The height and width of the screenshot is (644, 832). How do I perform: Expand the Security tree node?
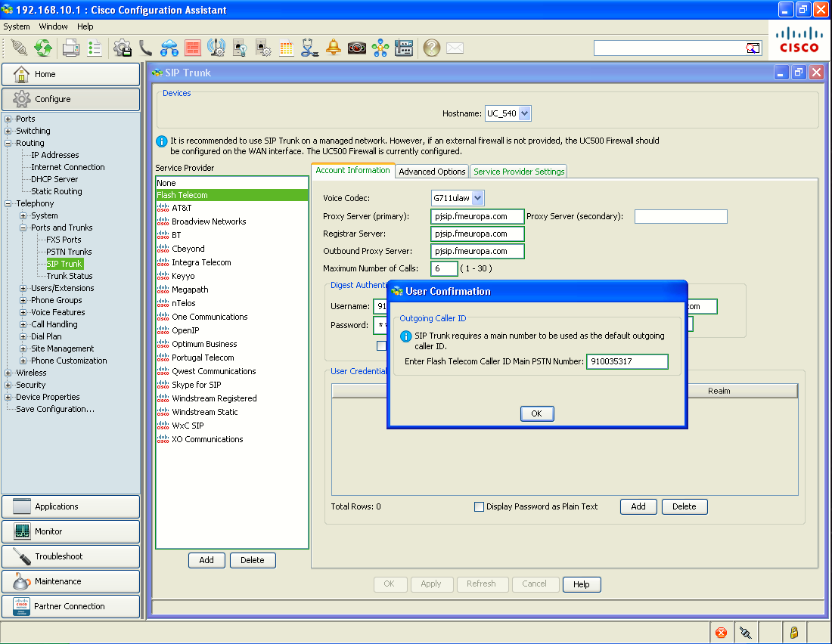8,385
